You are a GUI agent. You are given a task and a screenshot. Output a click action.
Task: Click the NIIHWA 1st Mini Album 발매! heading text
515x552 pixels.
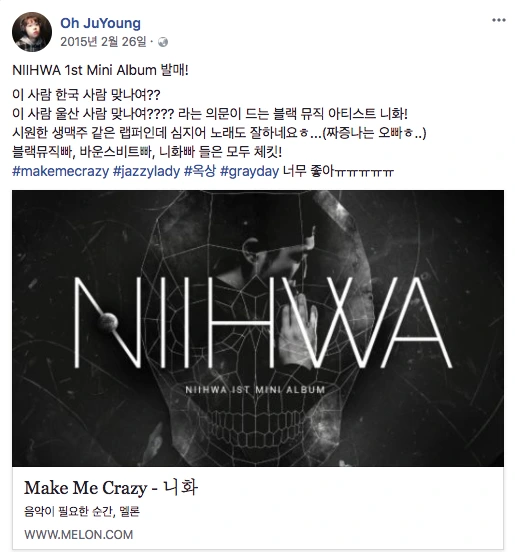click(x=100, y=70)
